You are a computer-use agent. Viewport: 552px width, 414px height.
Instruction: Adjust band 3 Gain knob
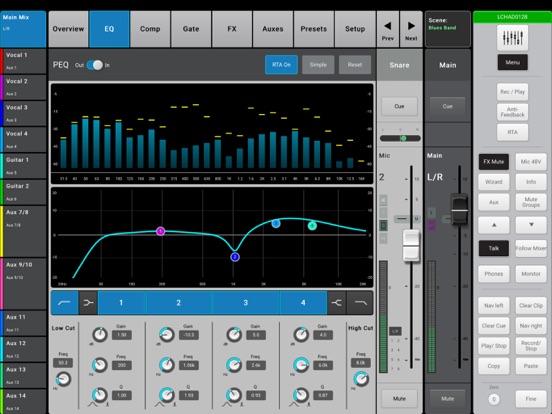[x=234, y=334]
